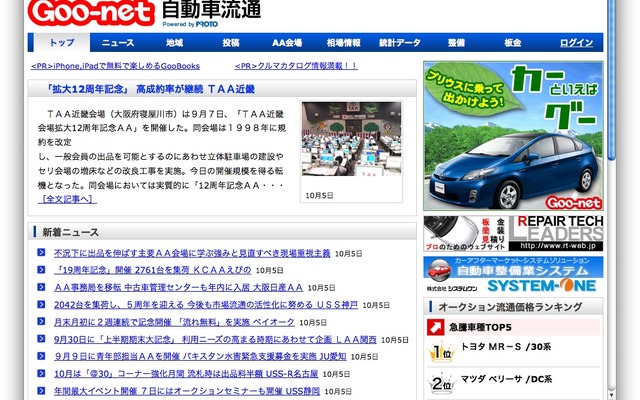Open news 年間最大イベント開催 USS静岡
The image size is (640, 400).
tap(187, 391)
